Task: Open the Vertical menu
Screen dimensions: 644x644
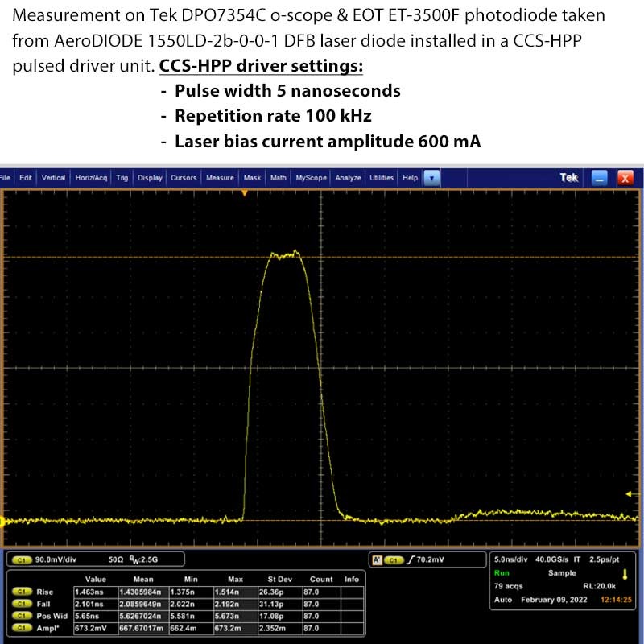Action: point(53,178)
